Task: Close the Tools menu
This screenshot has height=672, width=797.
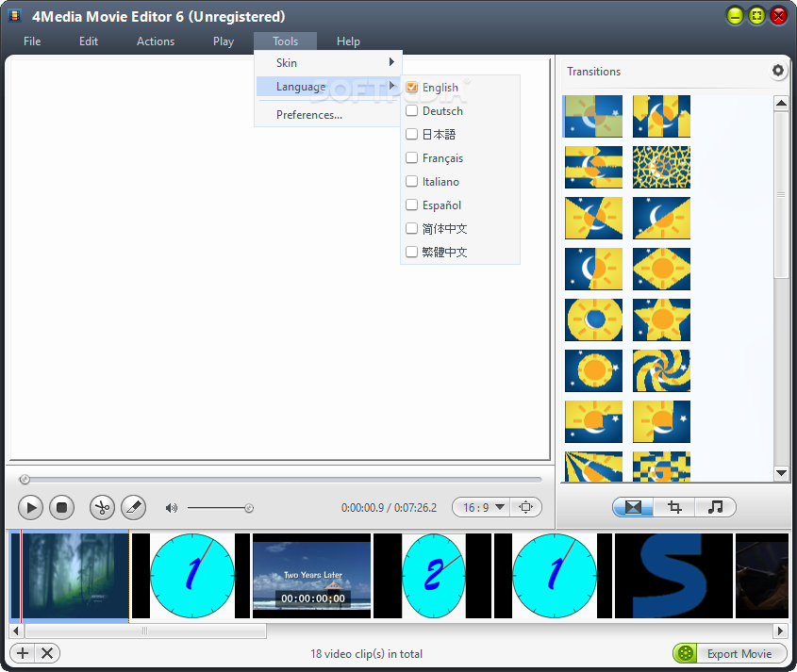Action: 285,41
